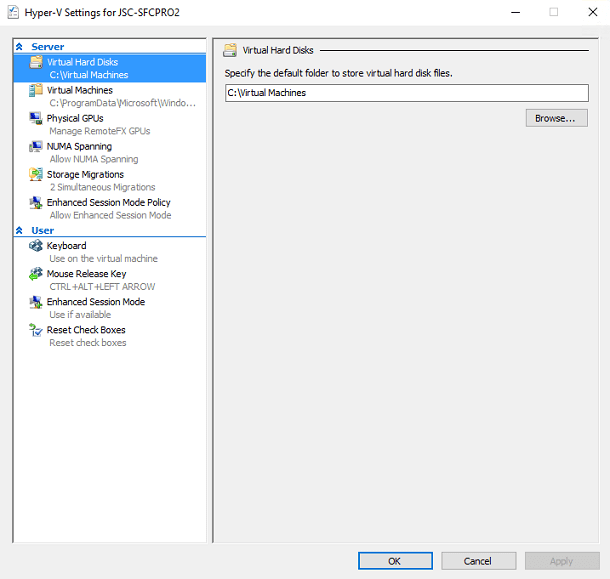Open Physical GPUs settings
This screenshot has height=579, width=610.
pos(110,124)
